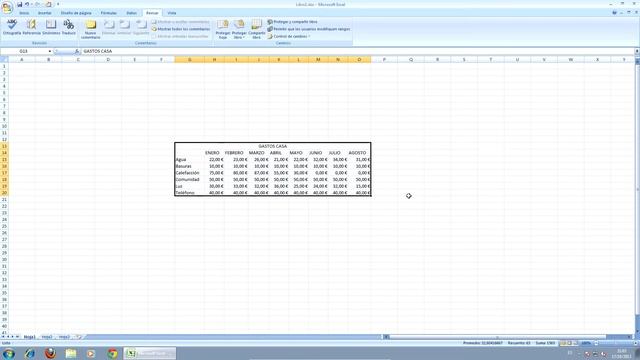
Task: Save the workbook from the Quick Access toolbar
Action: [19, 4]
